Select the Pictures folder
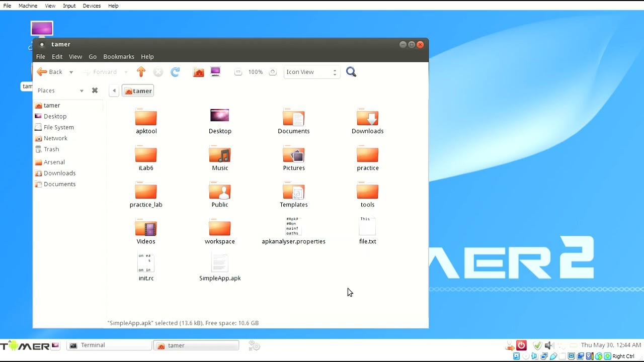 pos(294,154)
